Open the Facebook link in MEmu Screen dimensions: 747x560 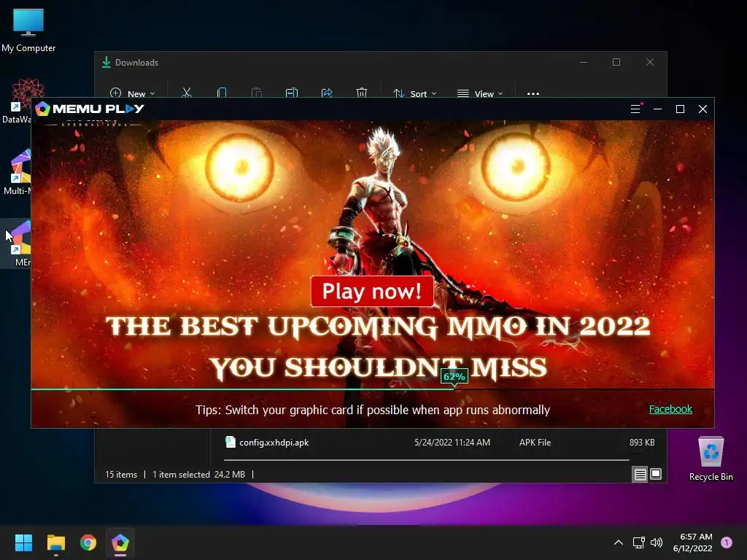pos(670,409)
